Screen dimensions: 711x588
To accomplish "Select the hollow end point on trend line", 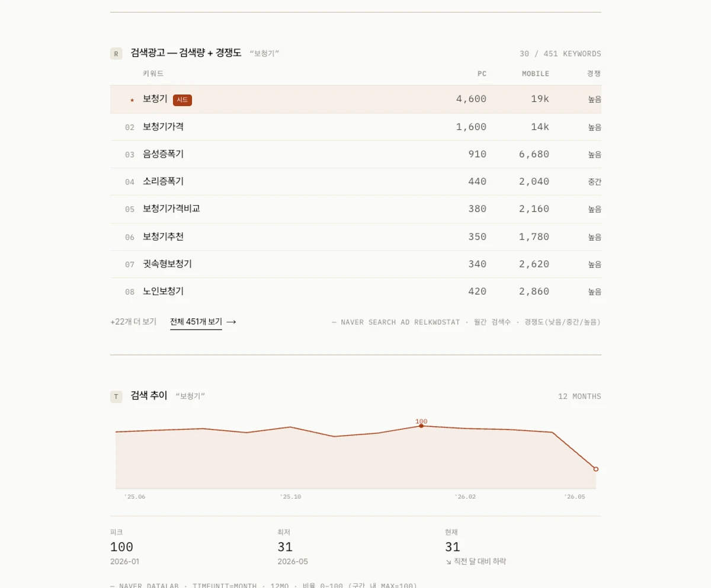I will pos(596,469).
